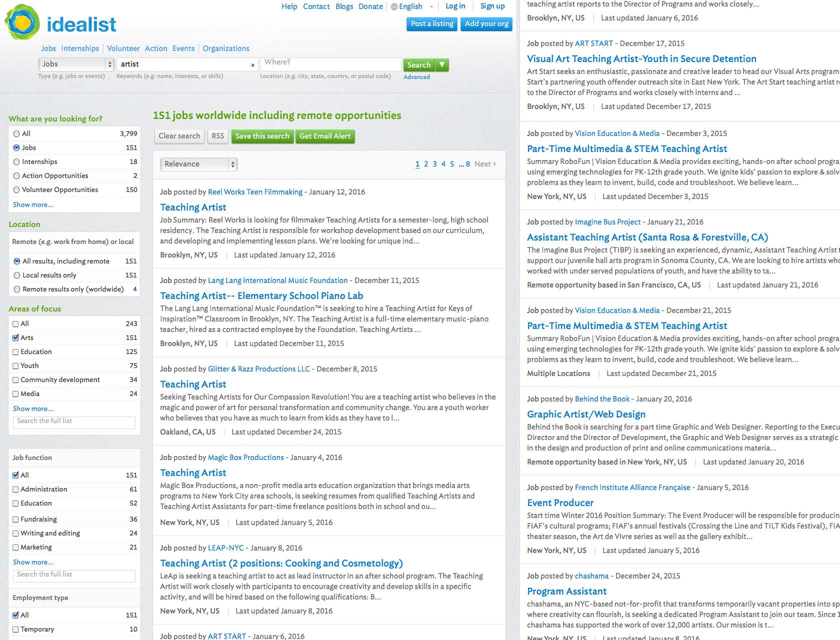Image resolution: width=840 pixels, height=640 pixels.
Task: Click the green Search button
Action: point(419,65)
